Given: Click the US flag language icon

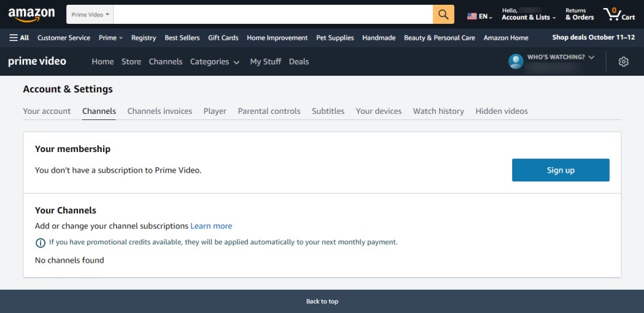Looking at the screenshot, I should (472, 16).
